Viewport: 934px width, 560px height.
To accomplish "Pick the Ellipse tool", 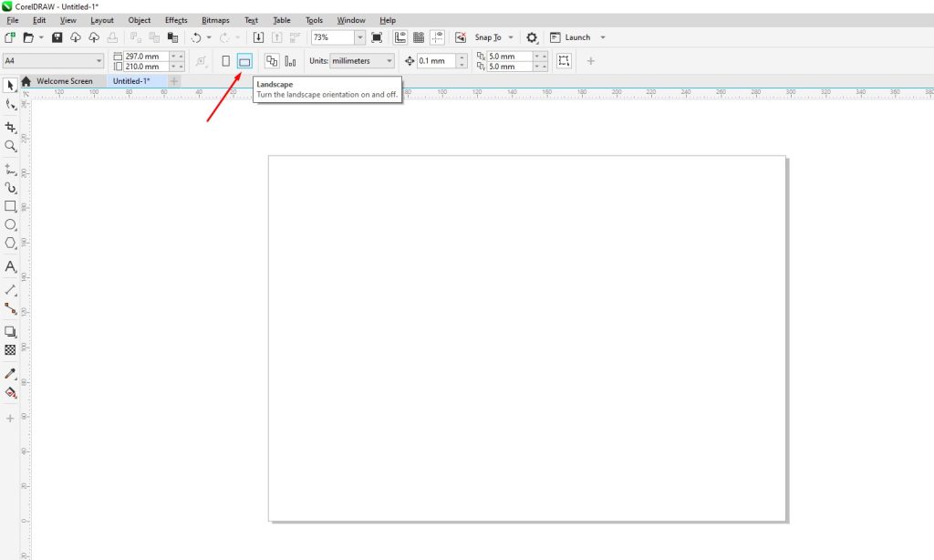I will tap(11, 224).
